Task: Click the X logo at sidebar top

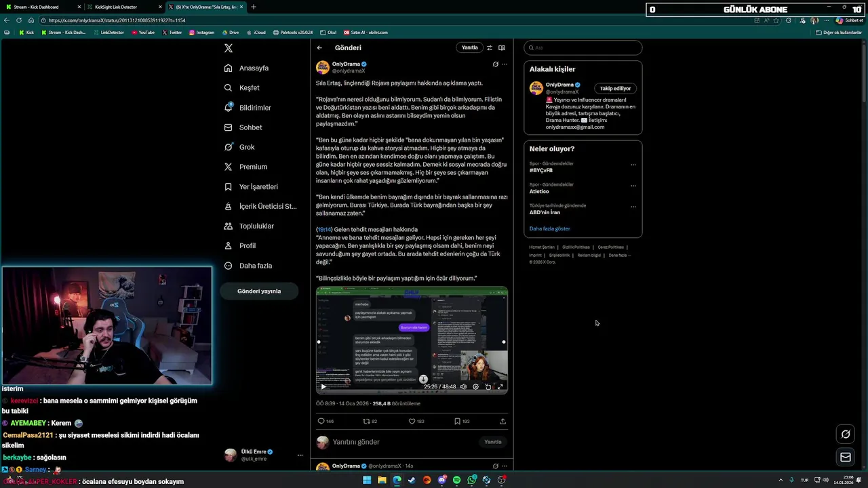Action: pos(229,48)
